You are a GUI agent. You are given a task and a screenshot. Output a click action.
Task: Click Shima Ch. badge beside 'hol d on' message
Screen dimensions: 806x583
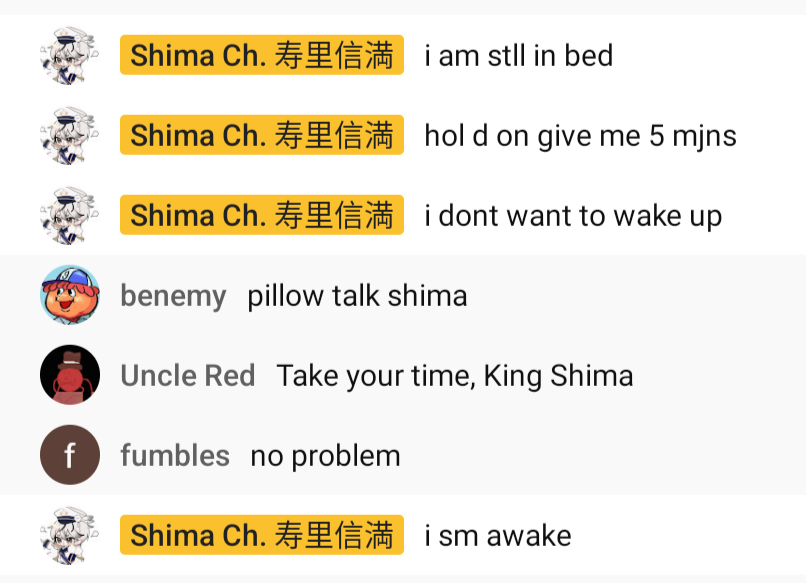click(262, 135)
